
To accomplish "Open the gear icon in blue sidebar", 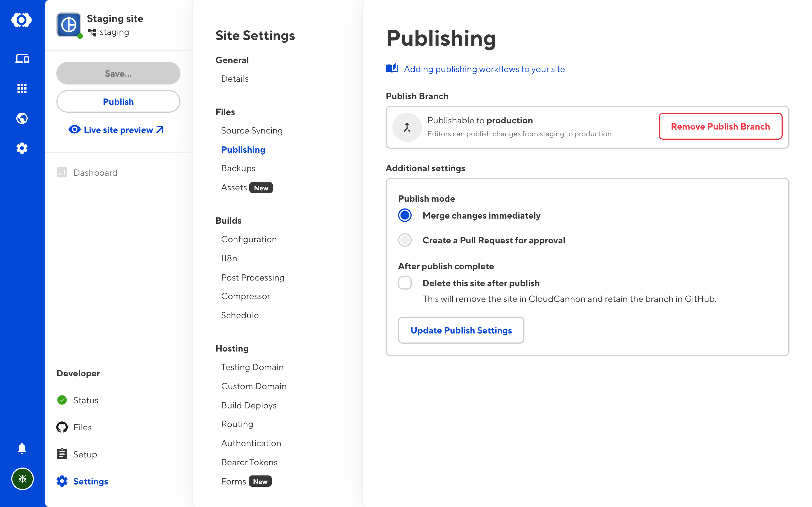I will (22, 148).
